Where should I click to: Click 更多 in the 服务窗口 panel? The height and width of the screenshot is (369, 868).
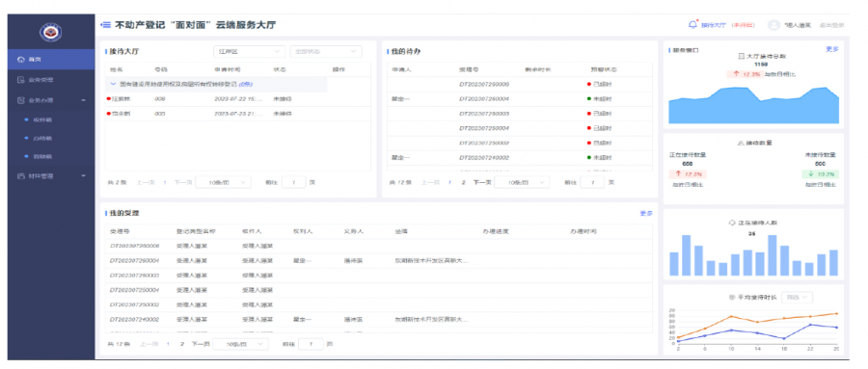click(x=832, y=49)
